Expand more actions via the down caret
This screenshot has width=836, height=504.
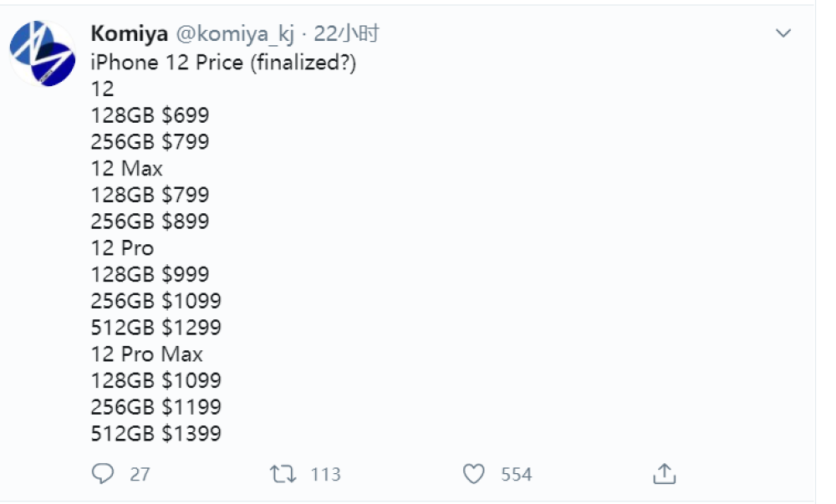pyautogui.click(x=782, y=32)
